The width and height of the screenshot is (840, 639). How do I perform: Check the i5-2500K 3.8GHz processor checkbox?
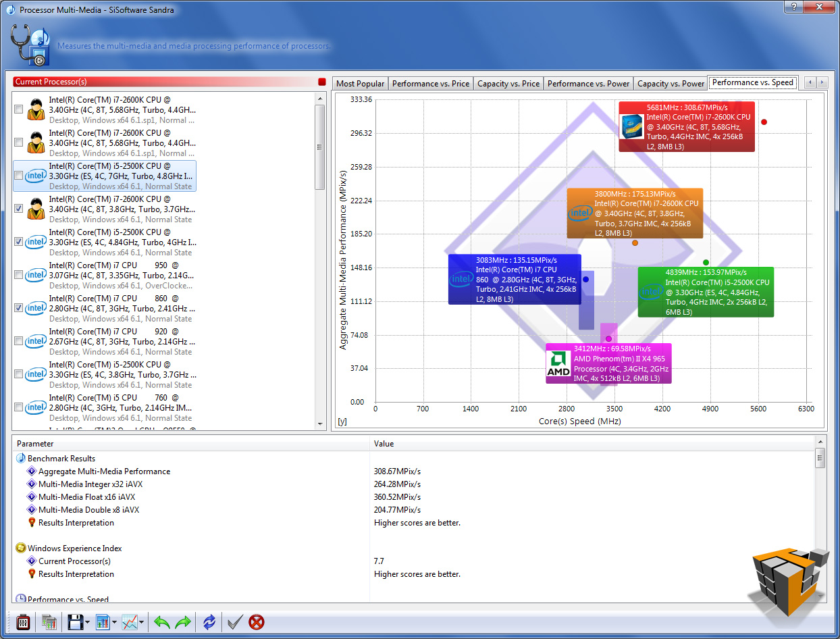click(18, 374)
